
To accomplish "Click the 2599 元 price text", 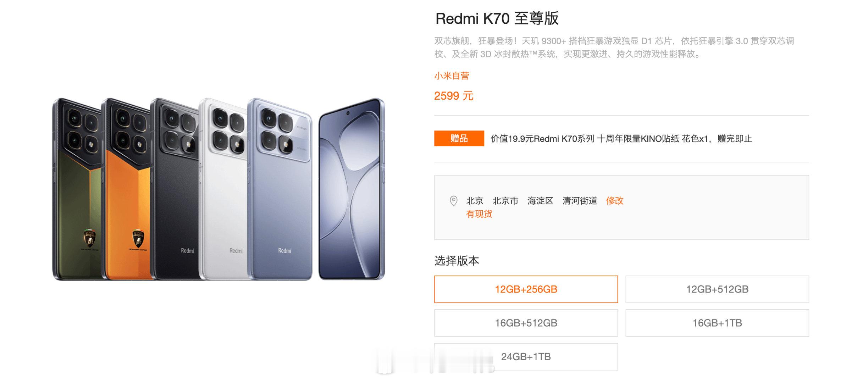I will pos(454,96).
